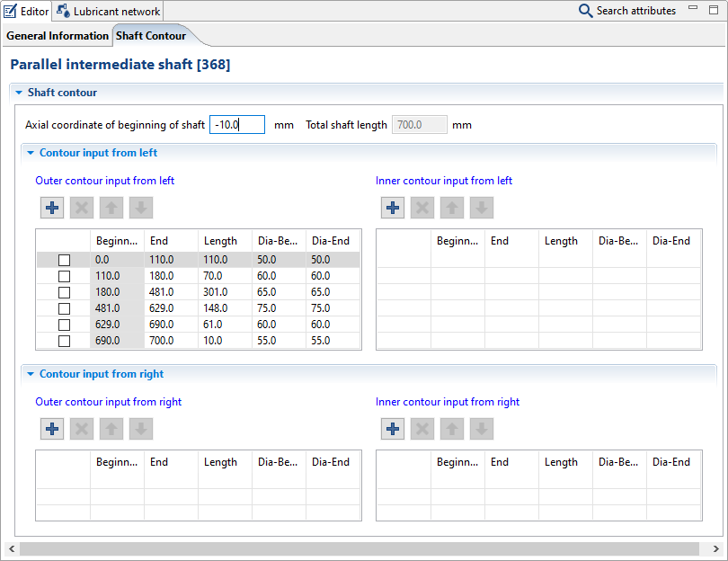Viewport: 728px width, 561px height.
Task: Switch to General Information tab
Action: [x=58, y=36]
